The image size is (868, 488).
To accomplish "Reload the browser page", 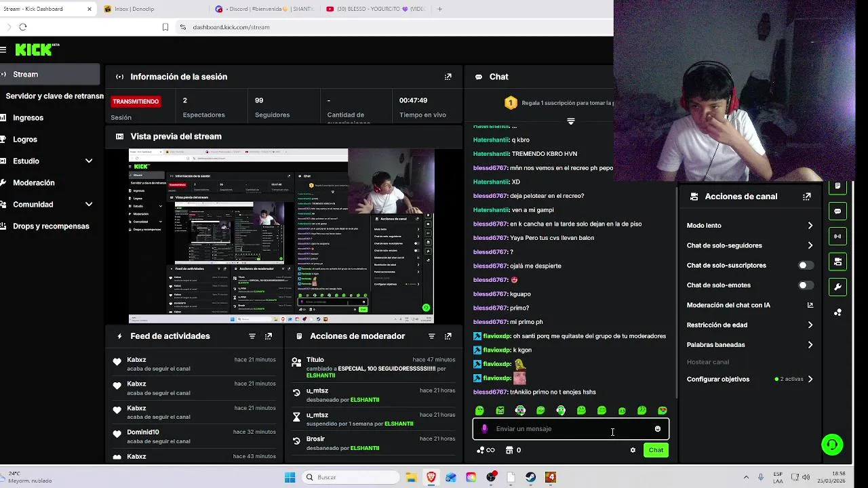I will point(23,27).
